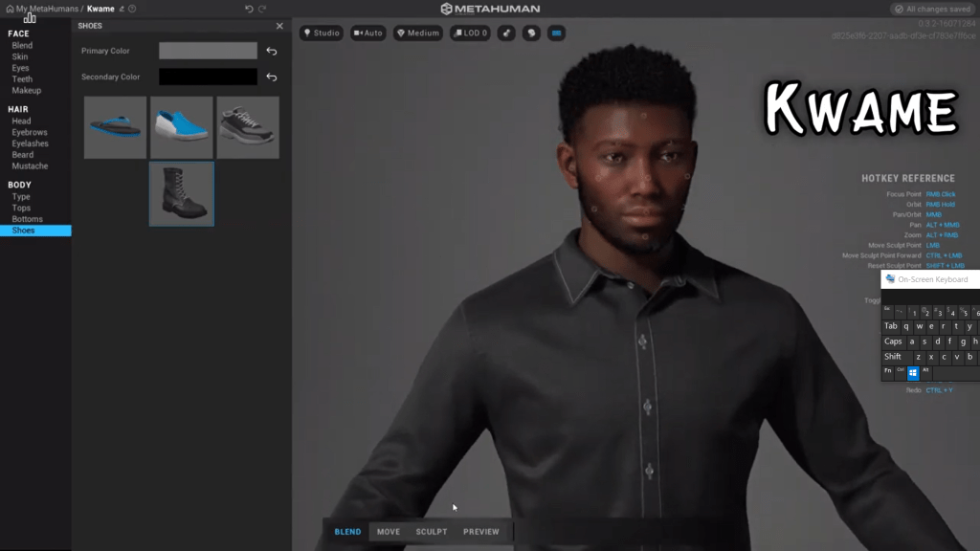This screenshot has width=980, height=551.
Task: Reset the Secondary Color with its arrow icon
Action: (x=271, y=77)
